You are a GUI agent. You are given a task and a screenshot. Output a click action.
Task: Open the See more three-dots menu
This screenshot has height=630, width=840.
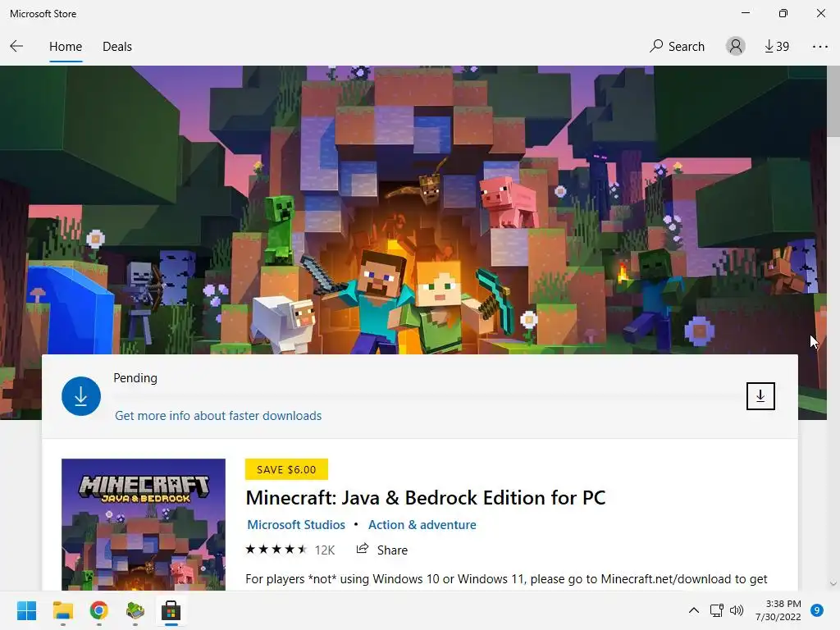pyautogui.click(x=819, y=47)
